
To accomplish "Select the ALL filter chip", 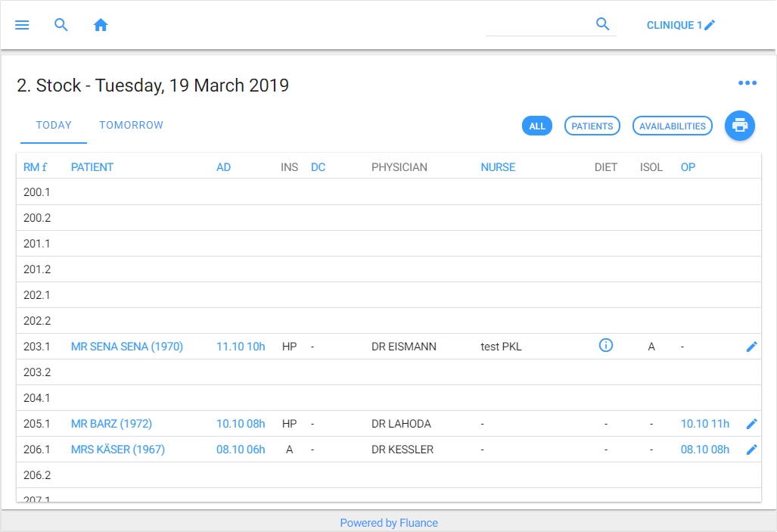I will pos(536,126).
